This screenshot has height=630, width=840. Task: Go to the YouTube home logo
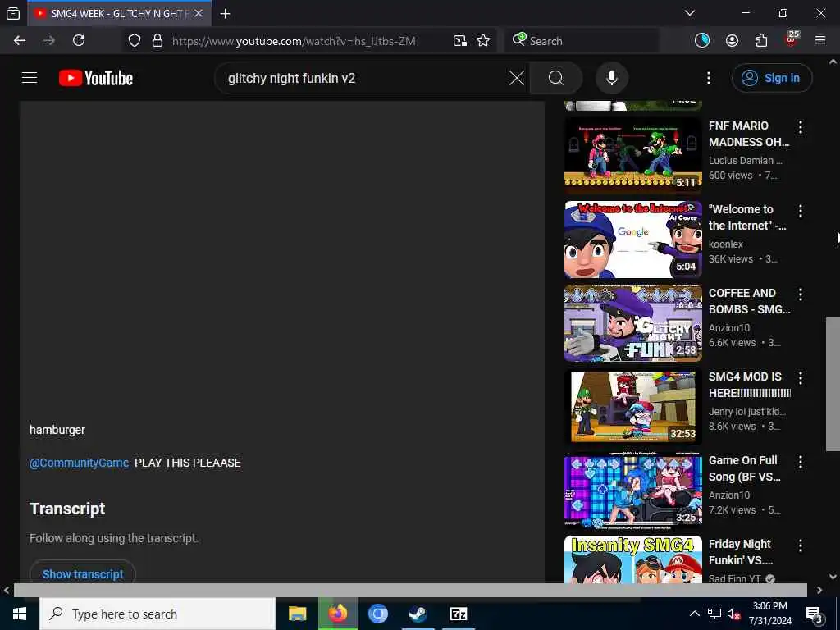[x=96, y=78]
